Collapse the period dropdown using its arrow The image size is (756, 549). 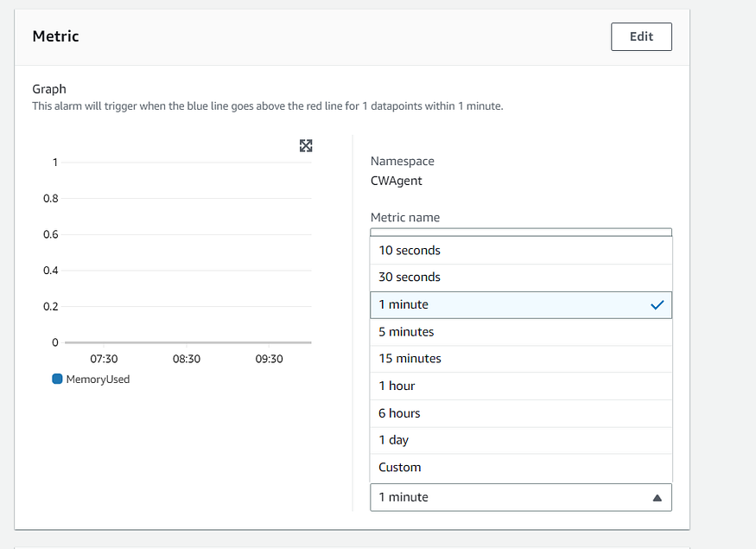(x=657, y=497)
